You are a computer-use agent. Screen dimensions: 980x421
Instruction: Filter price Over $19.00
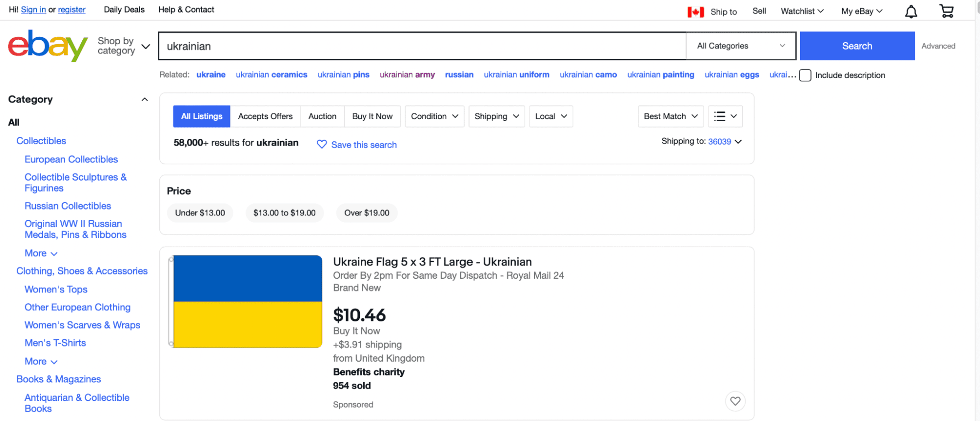coord(367,212)
